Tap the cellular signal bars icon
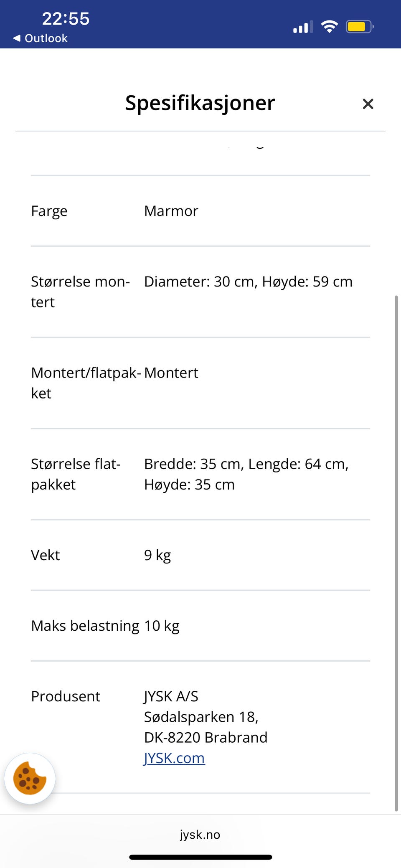The height and width of the screenshot is (868, 401). [303, 28]
